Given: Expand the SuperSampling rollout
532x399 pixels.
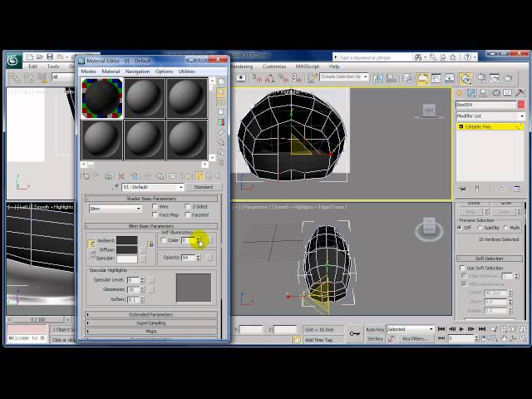Looking at the screenshot, I should point(151,323).
